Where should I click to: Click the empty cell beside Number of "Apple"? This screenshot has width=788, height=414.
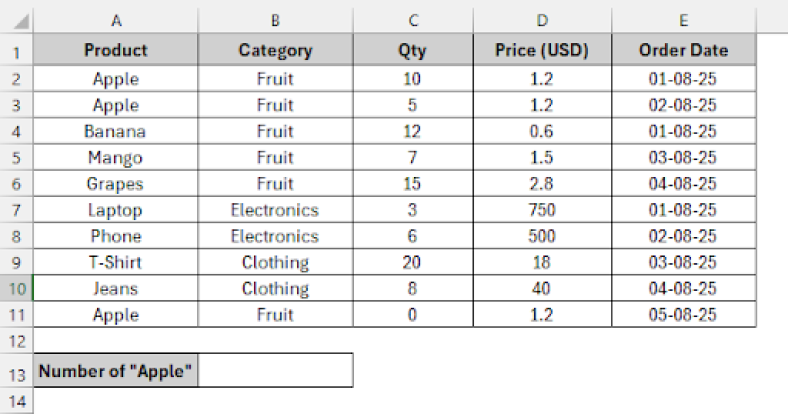(275, 372)
